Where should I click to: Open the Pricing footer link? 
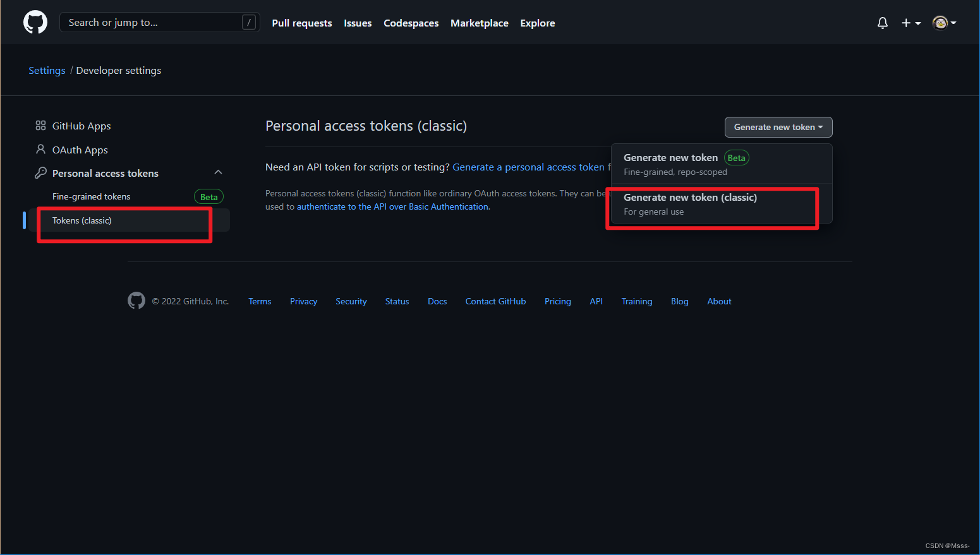pyautogui.click(x=558, y=301)
